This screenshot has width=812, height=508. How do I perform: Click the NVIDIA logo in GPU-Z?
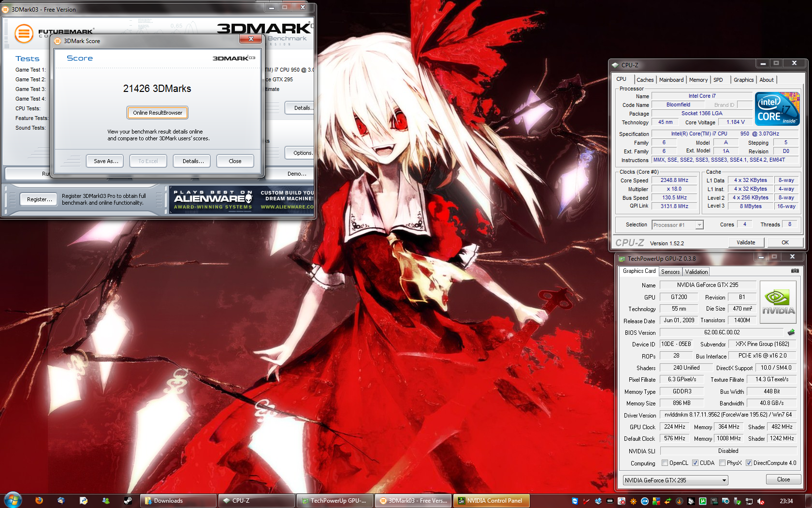tap(778, 302)
